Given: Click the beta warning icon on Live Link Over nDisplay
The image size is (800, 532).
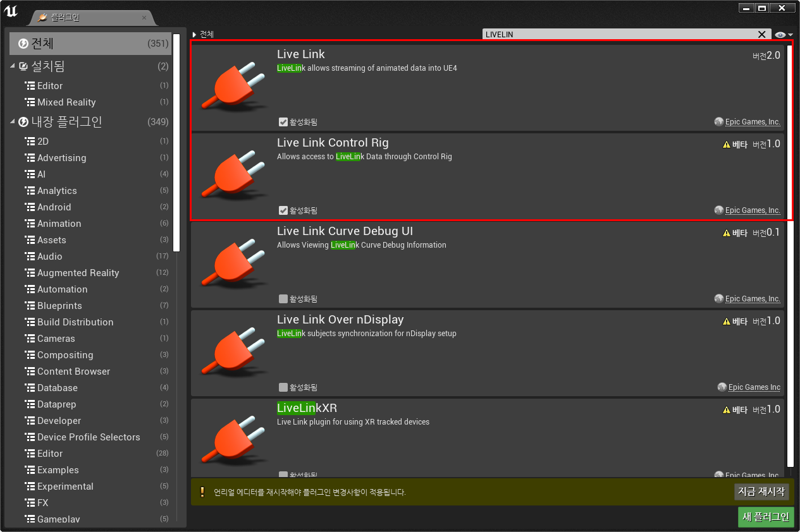Looking at the screenshot, I should (x=727, y=322).
